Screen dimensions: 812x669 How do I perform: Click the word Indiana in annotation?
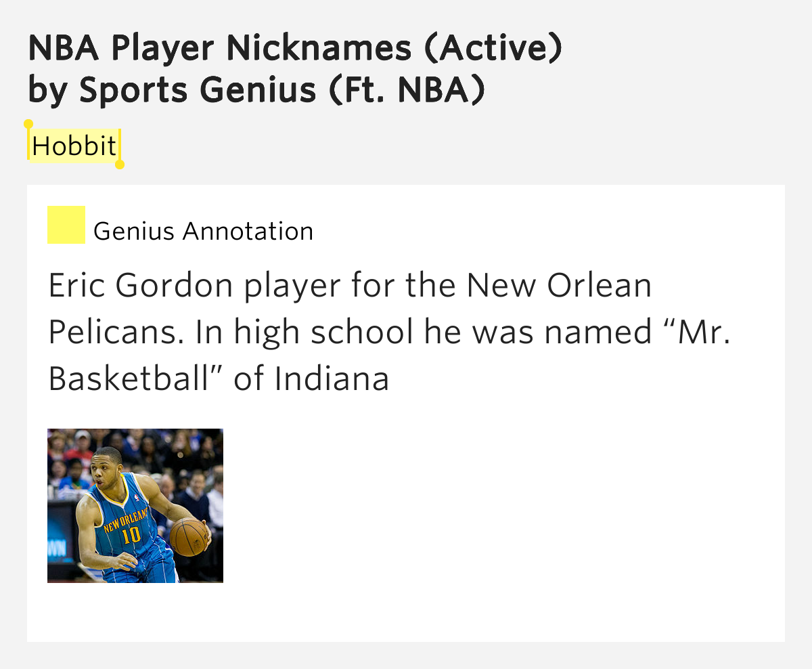pos(332,379)
